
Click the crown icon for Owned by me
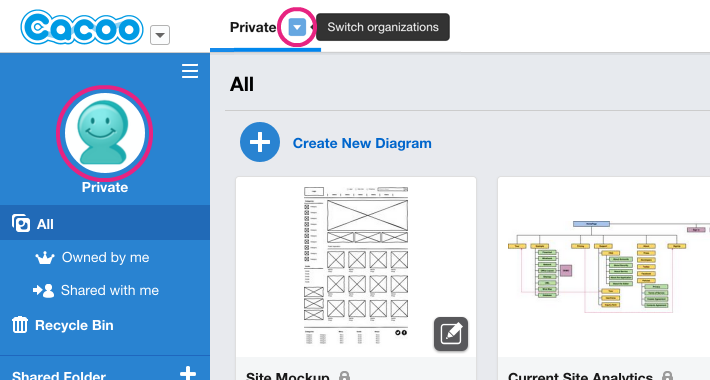point(45,257)
